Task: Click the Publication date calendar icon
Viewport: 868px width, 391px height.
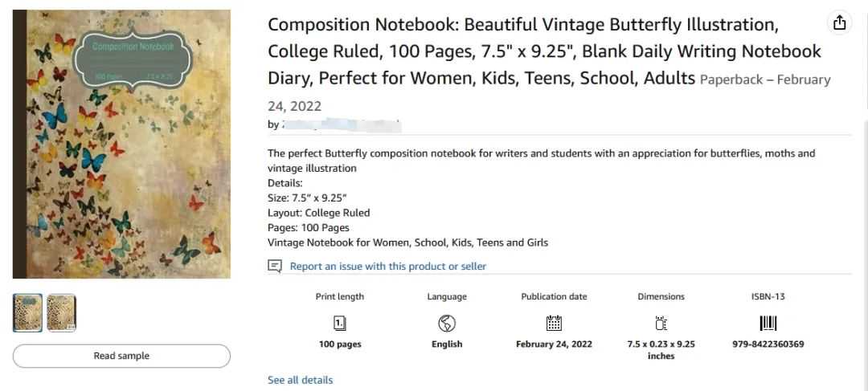Action: click(554, 324)
